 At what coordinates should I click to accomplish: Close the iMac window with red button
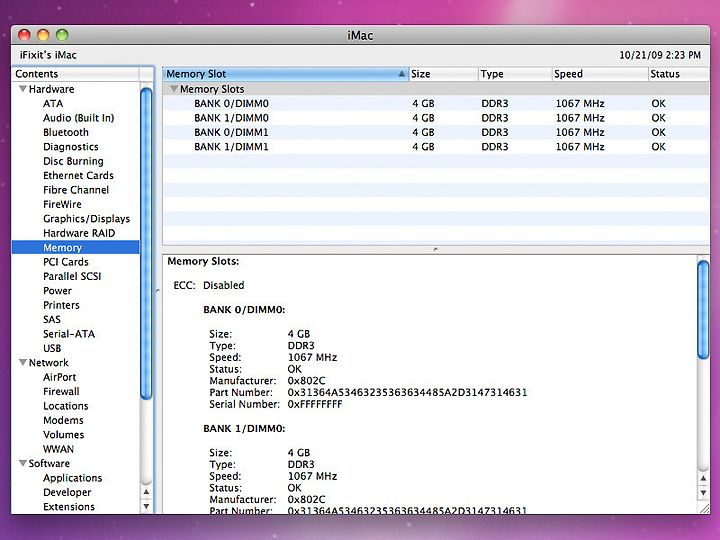coord(24,35)
